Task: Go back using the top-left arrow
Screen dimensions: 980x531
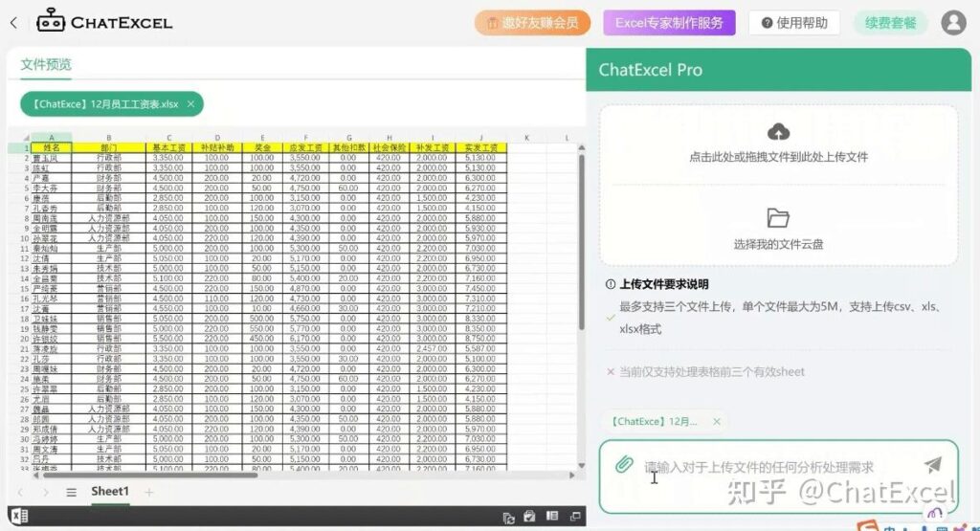Action: pyautogui.click(x=13, y=23)
